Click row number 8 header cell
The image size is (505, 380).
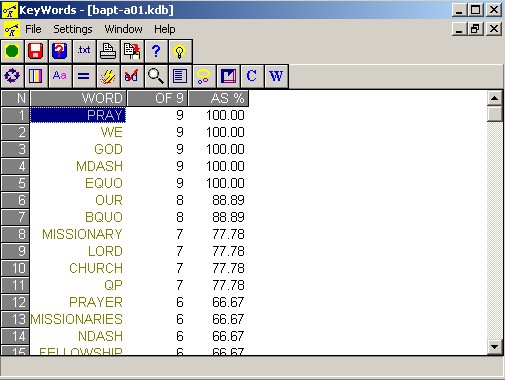[15, 234]
